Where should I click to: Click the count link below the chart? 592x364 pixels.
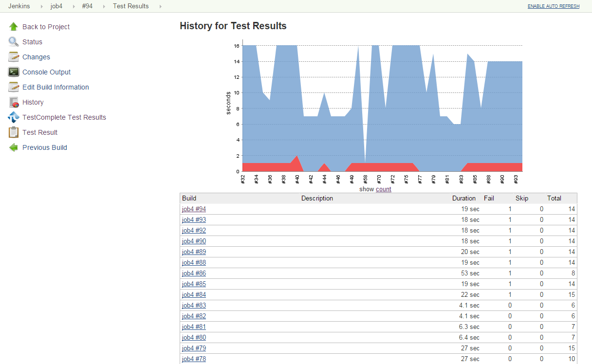(x=383, y=189)
